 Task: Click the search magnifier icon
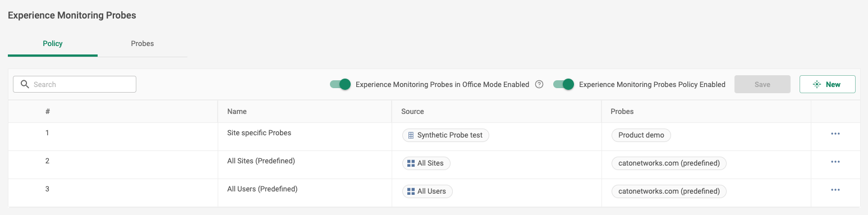click(x=24, y=84)
